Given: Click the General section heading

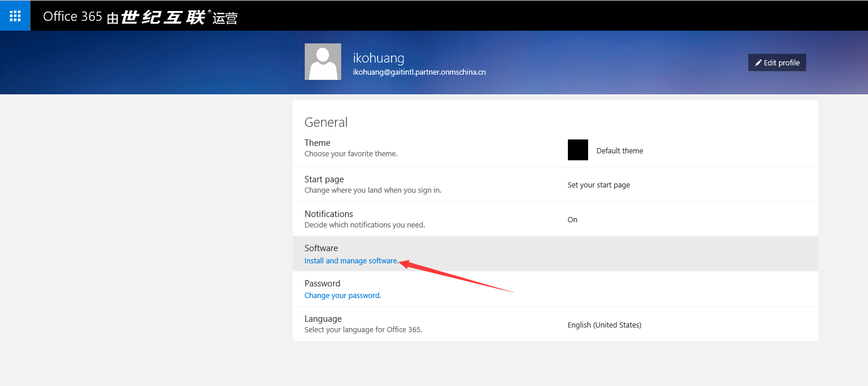Looking at the screenshot, I should pyautogui.click(x=326, y=123).
